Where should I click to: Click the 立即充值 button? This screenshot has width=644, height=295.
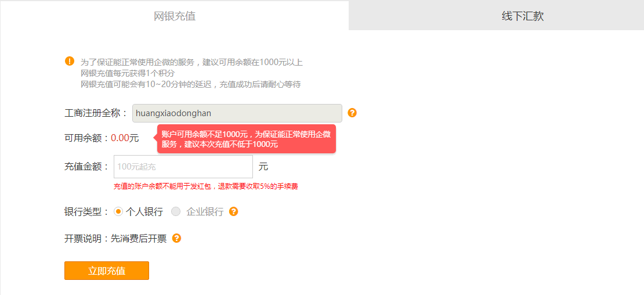(x=107, y=271)
